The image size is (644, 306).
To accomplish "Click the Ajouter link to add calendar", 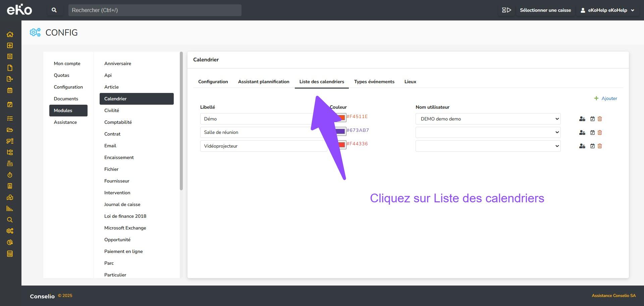I will tap(605, 98).
